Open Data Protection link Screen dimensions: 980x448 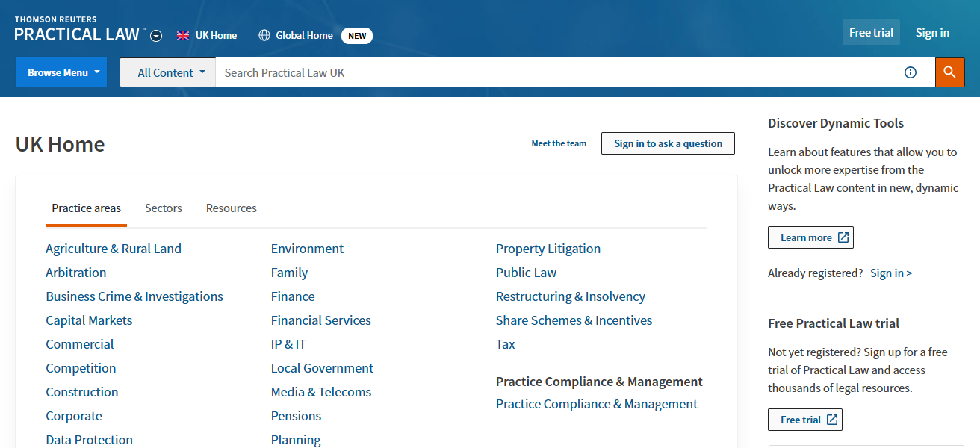(x=90, y=440)
